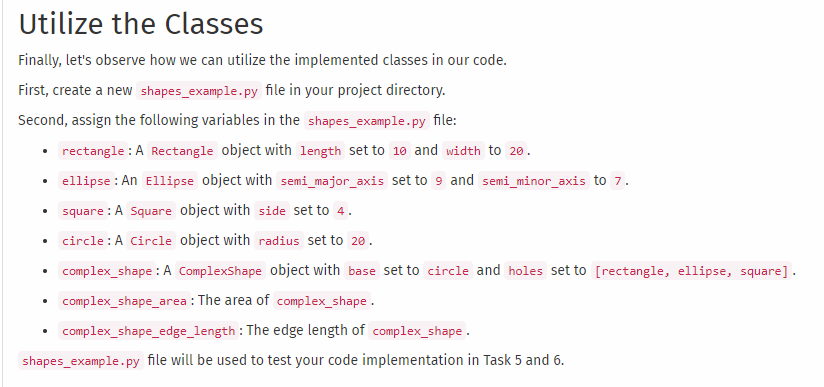Image resolution: width=824 pixels, height=387 pixels.
Task: Click the value "20" for width
Action: click(516, 151)
